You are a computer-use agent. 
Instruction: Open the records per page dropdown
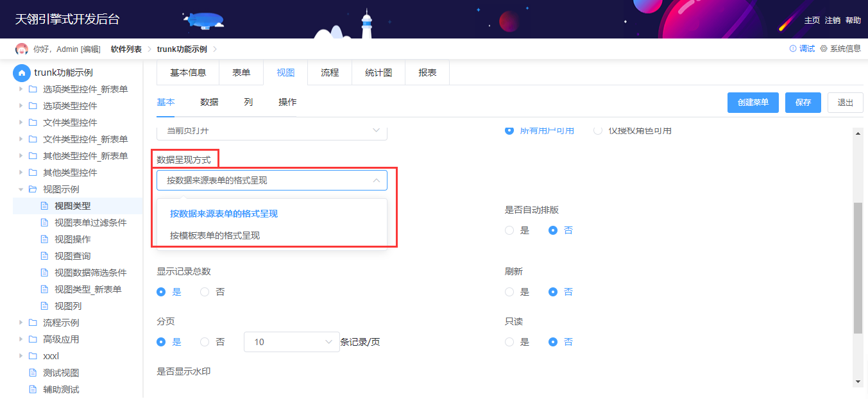(x=292, y=342)
